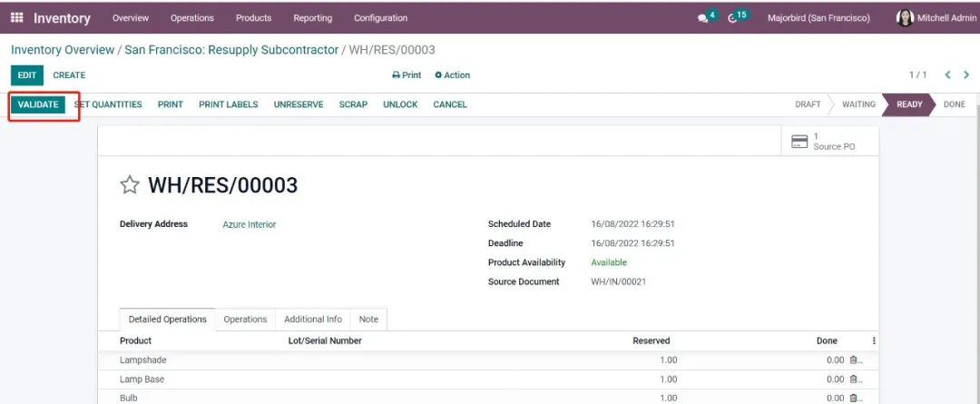Screen dimensions: 980x404
Task: Click the trash icon in the Lamp Base row
Action: 853,379
